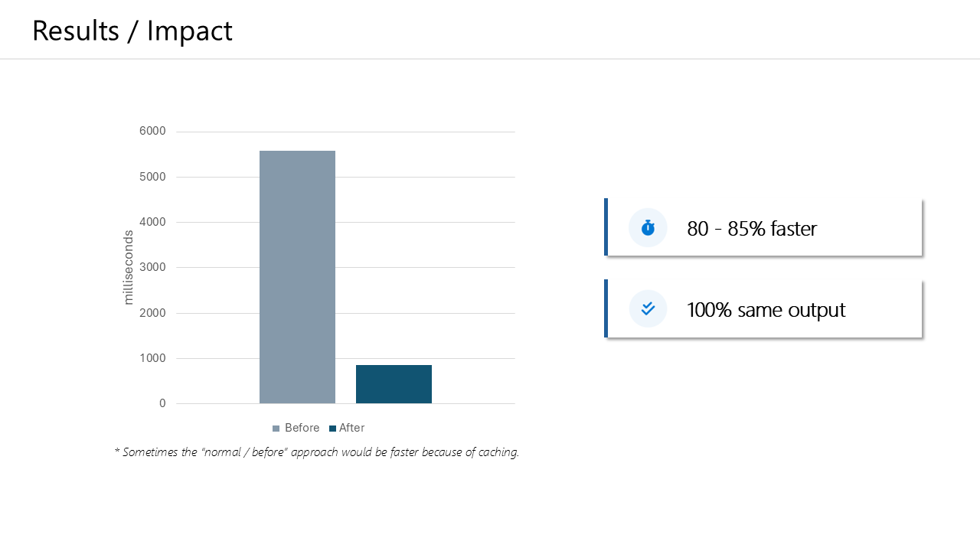Image resolution: width=980 pixels, height=551 pixels.
Task: Click the 1000 axis label
Action: tap(152, 358)
